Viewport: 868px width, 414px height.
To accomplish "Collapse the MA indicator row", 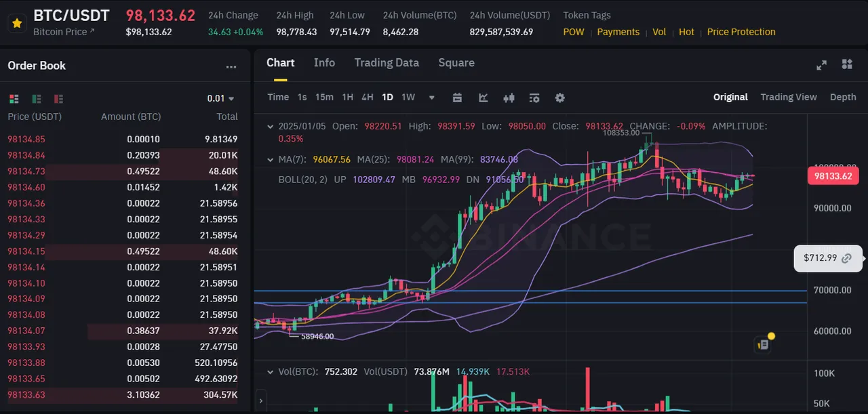I will point(271,160).
